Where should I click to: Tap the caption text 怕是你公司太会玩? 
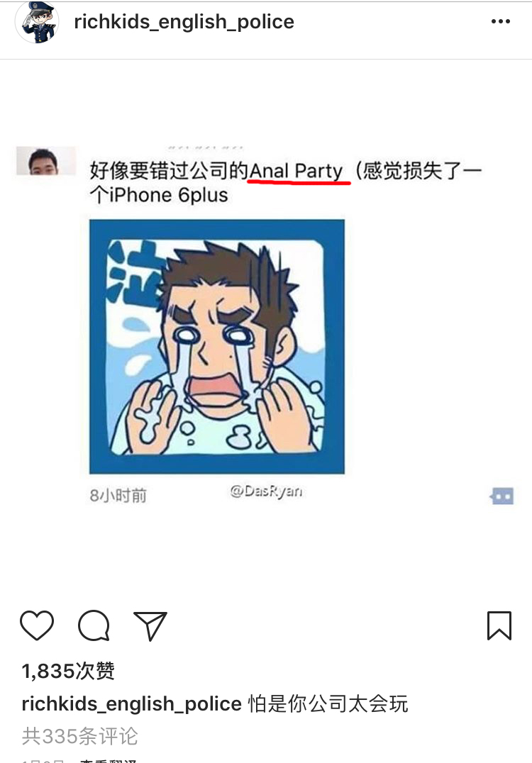click(x=328, y=704)
